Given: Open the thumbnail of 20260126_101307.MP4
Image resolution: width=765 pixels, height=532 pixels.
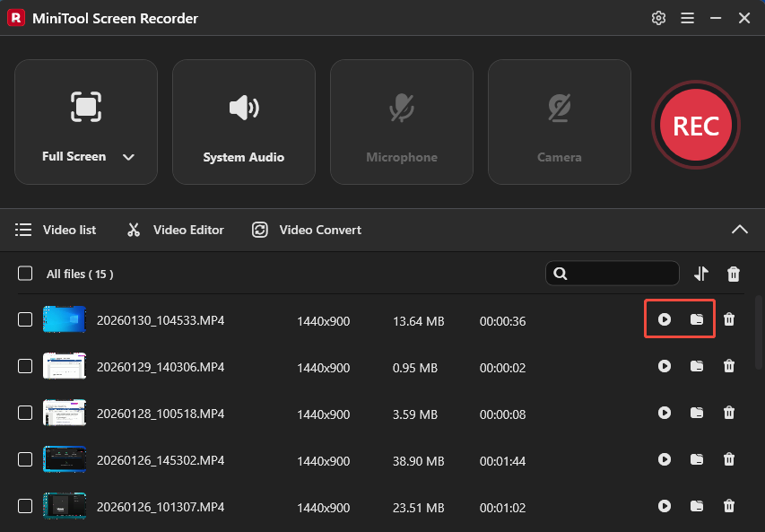Looking at the screenshot, I should pos(64,506).
